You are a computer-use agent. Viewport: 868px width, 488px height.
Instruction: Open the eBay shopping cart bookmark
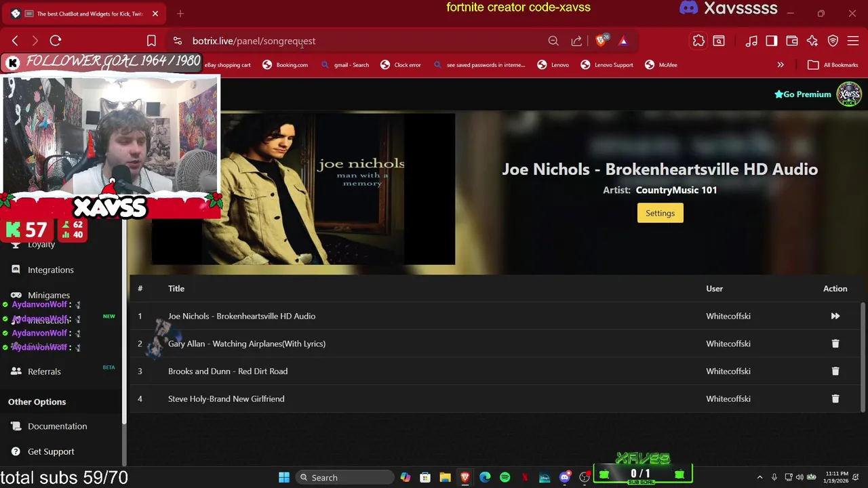(x=228, y=65)
